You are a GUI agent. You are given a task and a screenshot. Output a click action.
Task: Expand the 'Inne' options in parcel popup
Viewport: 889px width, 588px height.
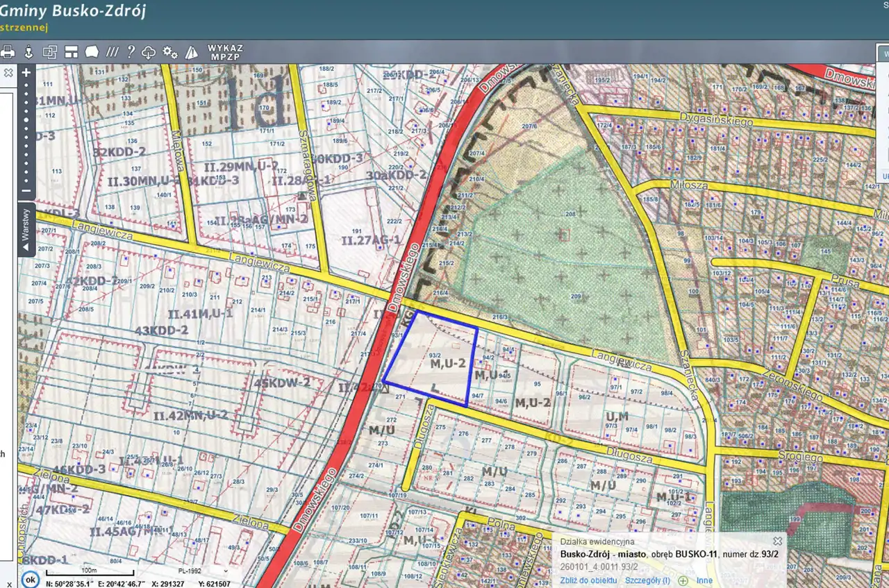[704, 580]
